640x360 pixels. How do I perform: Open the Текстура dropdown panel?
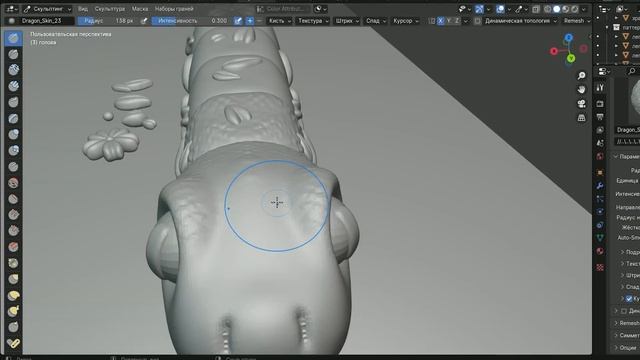coord(313,21)
